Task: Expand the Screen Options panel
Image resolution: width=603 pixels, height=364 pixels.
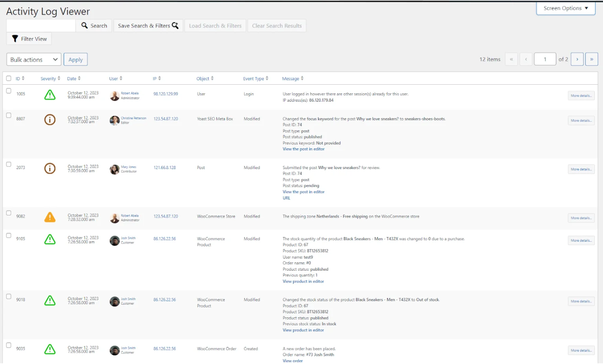Action: click(x=565, y=8)
